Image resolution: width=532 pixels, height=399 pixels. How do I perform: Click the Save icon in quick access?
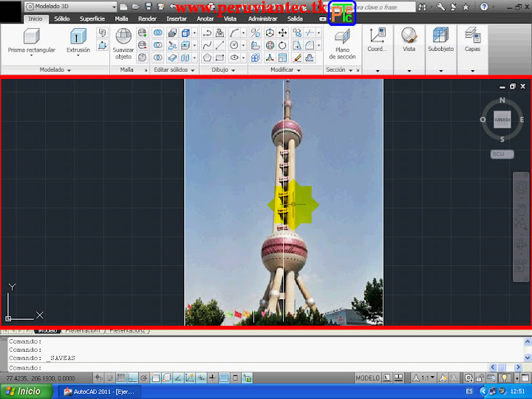click(x=149, y=7)
